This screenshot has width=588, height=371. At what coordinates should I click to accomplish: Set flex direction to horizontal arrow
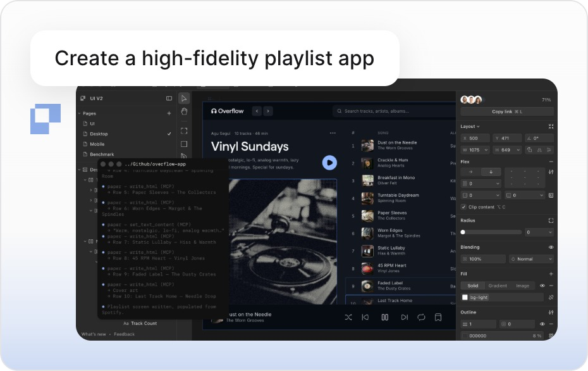coord(470,172)
